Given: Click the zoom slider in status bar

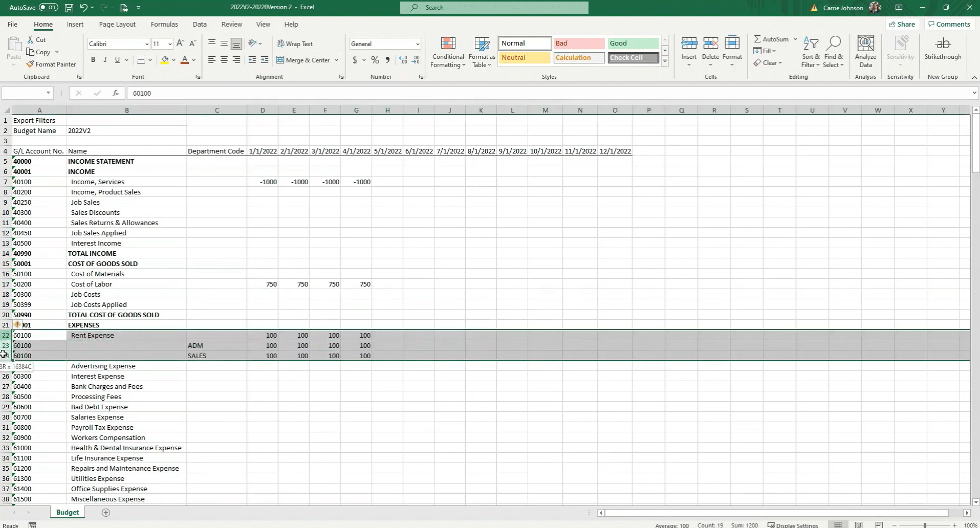Looking at the screenshot, I should point(925,525).
